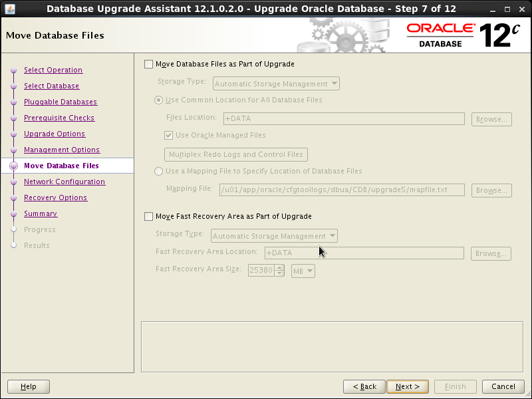Click the Java application icon in the title bar
532x399 pixels.
click(9, 9)
